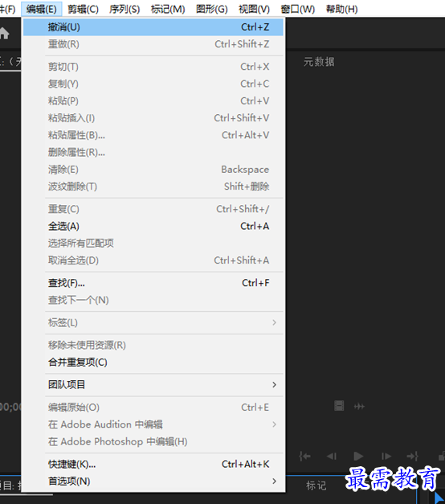Choose 撤消(U) from the edit menu
This screenshot has height=504, width=445.
coord(153,27)
